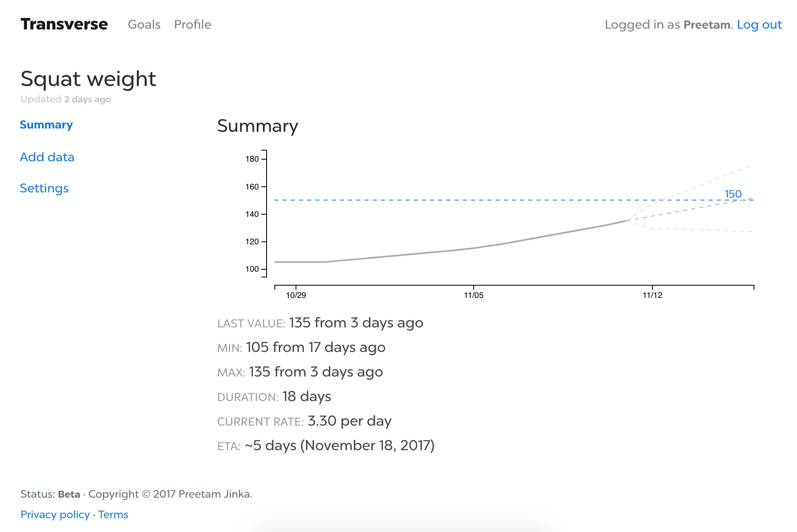Click the Log out link
Screen dimensions: 797x532
(759, 25)
